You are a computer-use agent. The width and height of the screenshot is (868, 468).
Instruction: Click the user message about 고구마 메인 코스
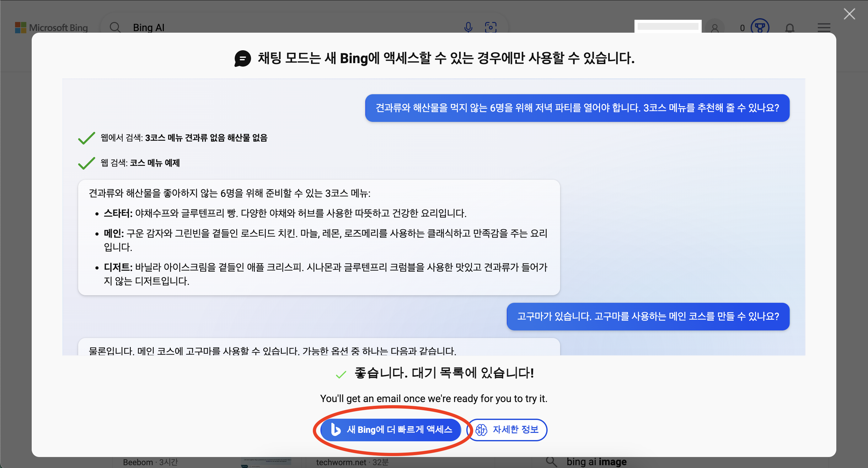[648, 316]
